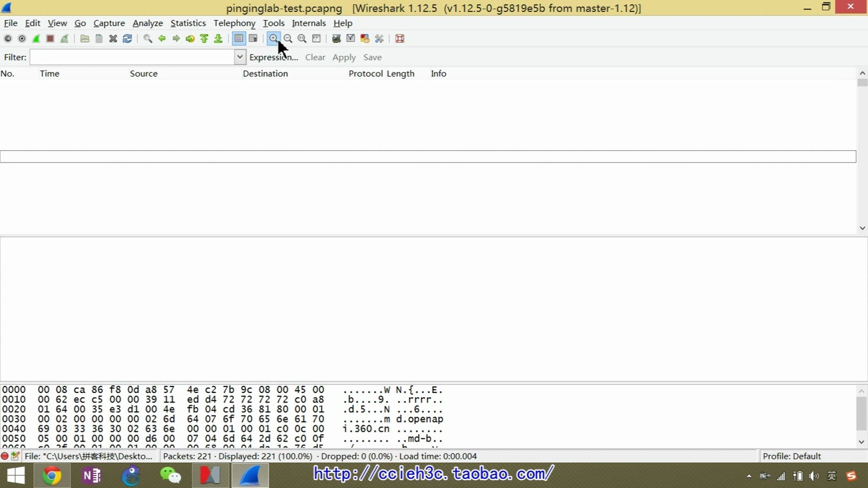
Task: Save the current display filter
Action: point(372,57)
